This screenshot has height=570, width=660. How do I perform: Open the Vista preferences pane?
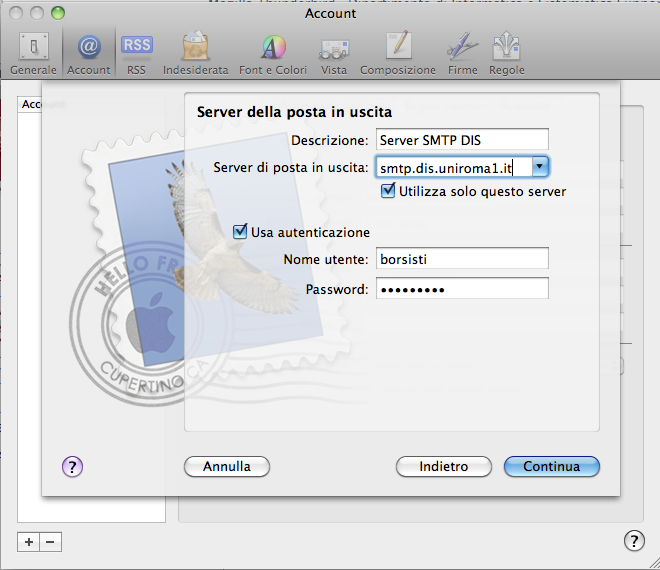click(x=334, y=53)
